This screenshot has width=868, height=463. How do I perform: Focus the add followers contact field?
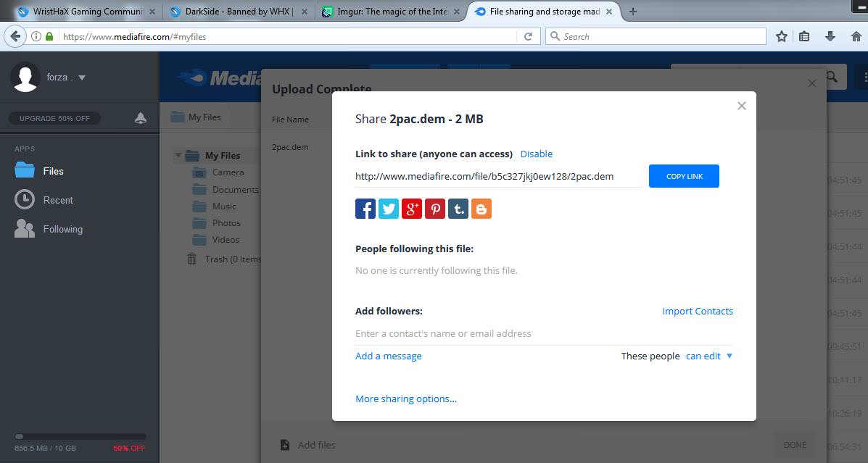point(544,333)
